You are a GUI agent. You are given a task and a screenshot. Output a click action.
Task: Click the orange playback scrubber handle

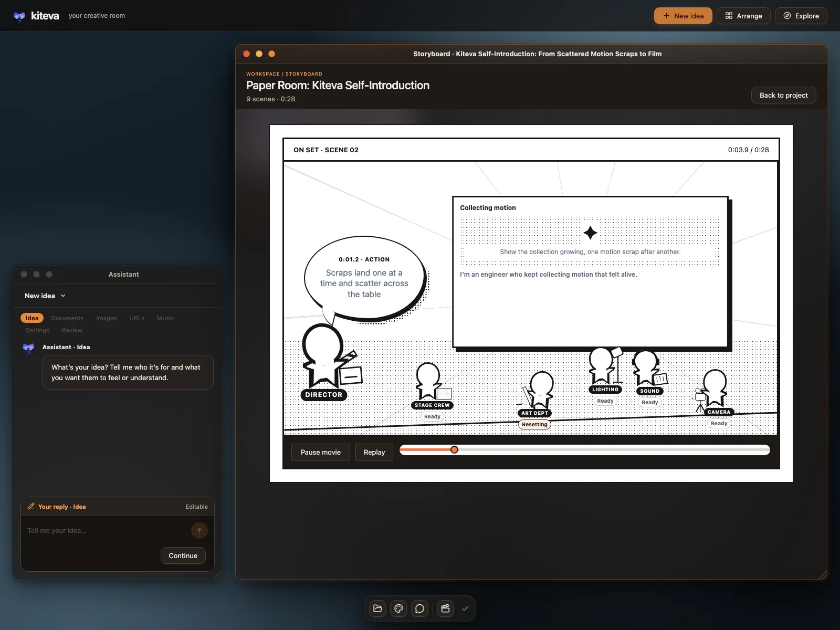tap(454, 449)
